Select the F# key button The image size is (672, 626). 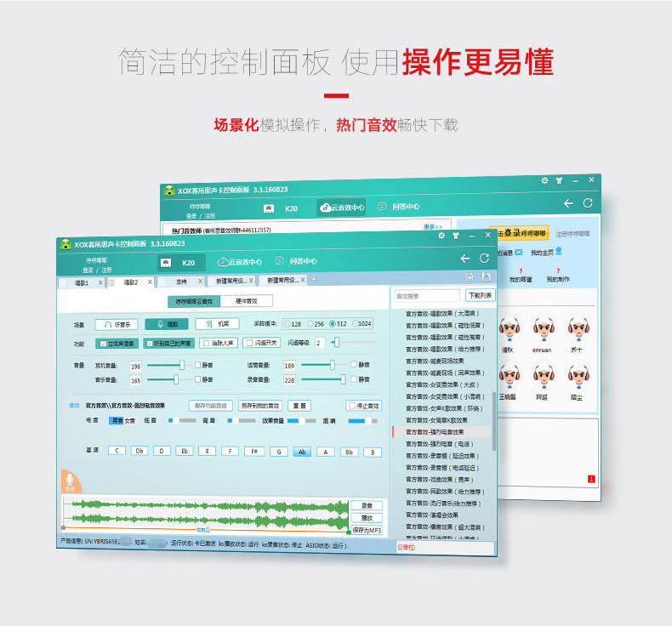[254, 451]
